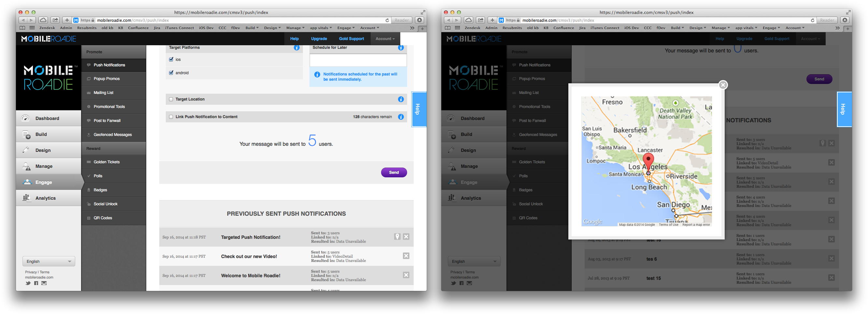Select Mailing List in left window submenu
The height and width of the screenshot is (314, 868).
point(114,93)
